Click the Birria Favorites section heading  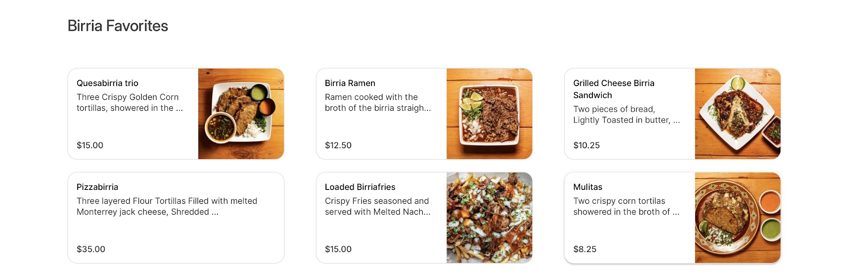118,26
